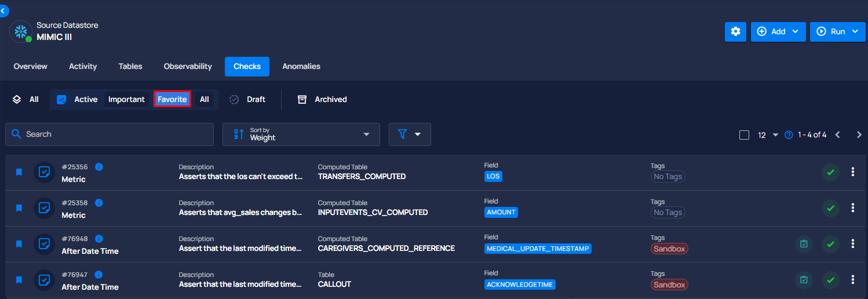Show Archived checks
The image size is (868, 299).
point(322,100)
